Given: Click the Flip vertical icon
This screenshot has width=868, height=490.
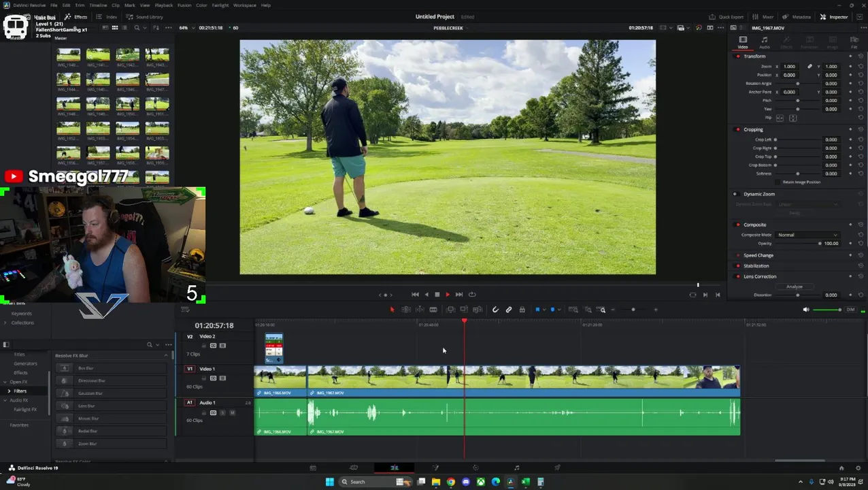Looking at the screenshot, I should pos(792,118).
